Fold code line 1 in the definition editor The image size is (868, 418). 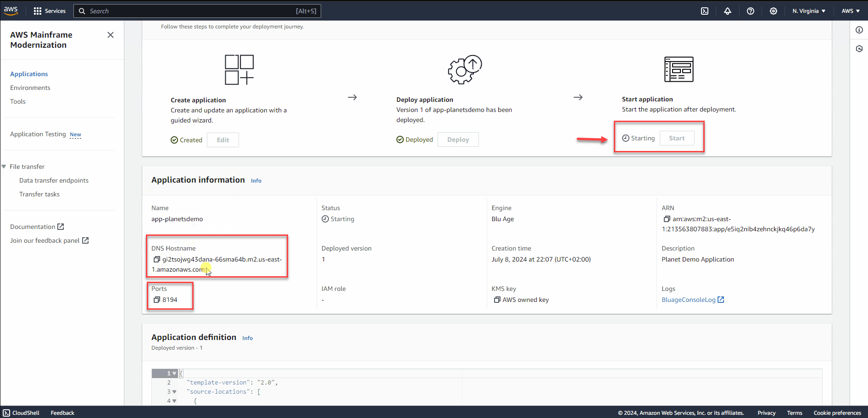point(174,373)
